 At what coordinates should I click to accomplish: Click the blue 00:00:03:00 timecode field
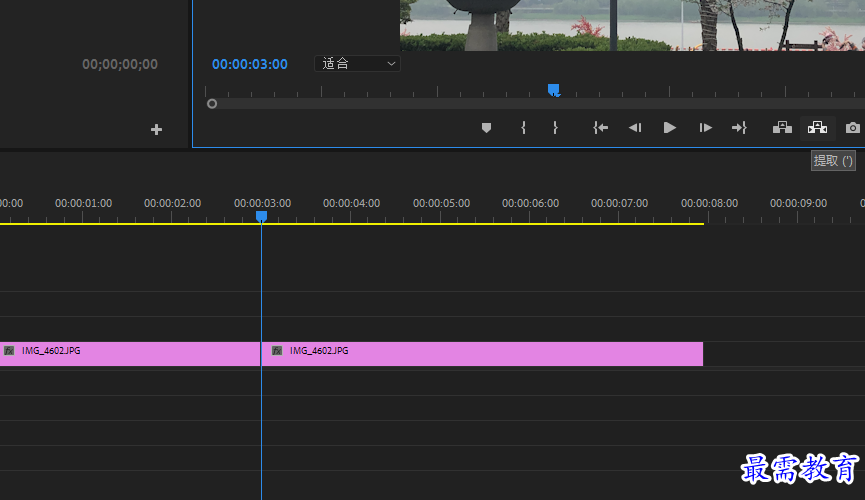(x=250, y=65)
